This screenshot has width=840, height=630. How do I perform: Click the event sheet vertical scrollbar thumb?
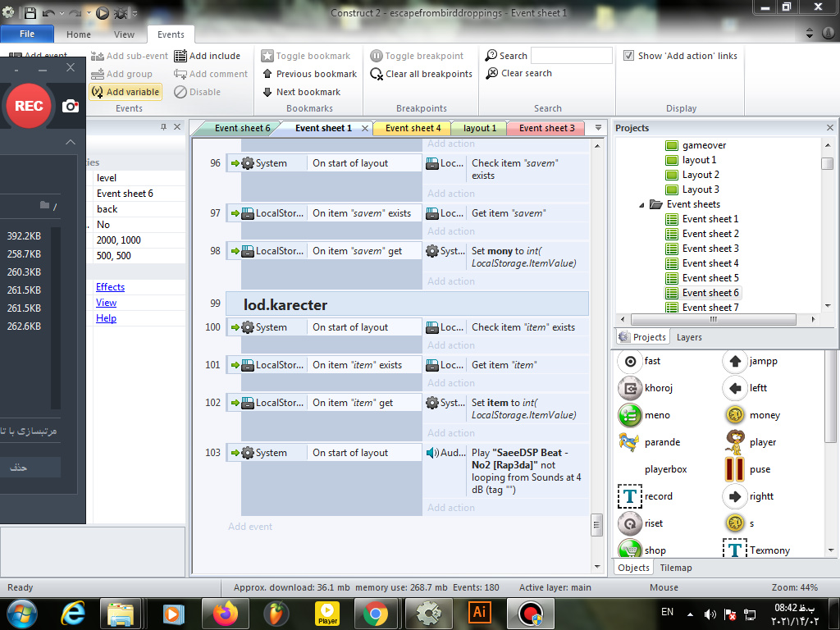(597, 525)
